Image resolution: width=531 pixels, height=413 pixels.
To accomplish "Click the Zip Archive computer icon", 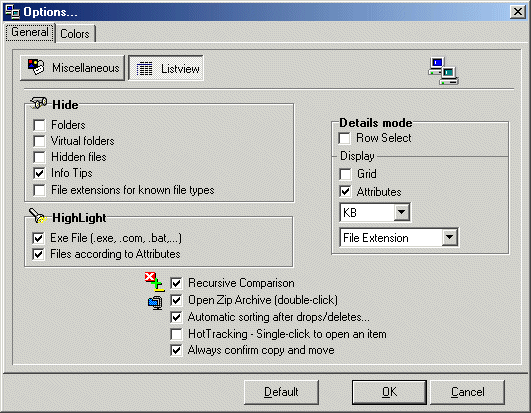I will [x=155, y=303].
